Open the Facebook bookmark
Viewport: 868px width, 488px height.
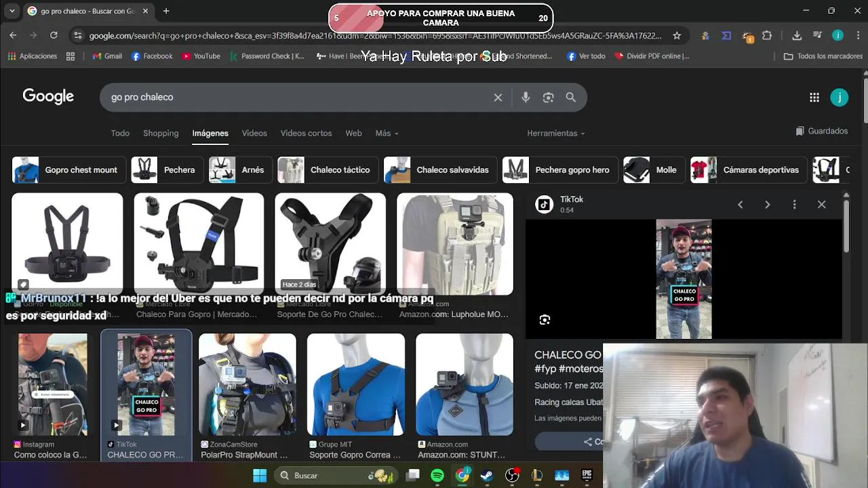(x=152, y=56)
